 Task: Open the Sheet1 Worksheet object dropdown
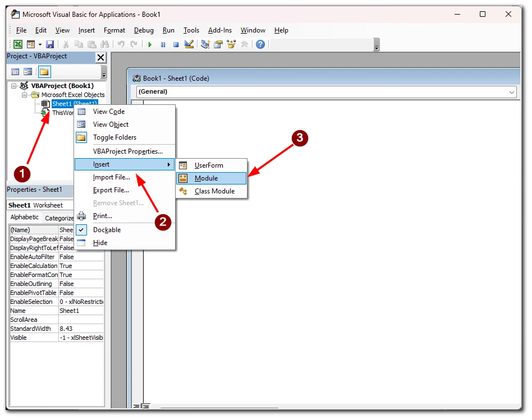(40, 205)
